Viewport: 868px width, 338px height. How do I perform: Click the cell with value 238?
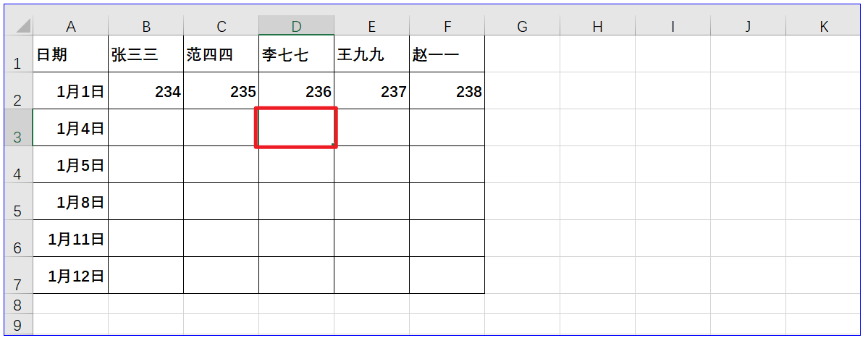[447, 90]
